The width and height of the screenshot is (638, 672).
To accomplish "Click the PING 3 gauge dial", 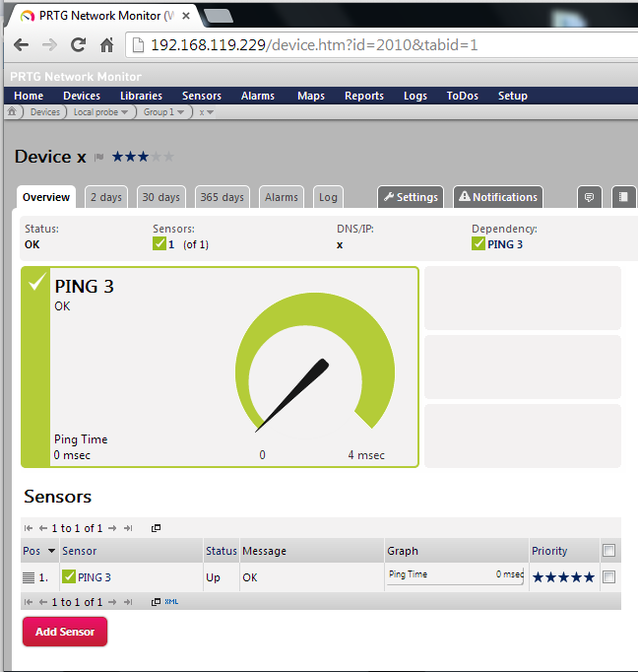I will pyautogui.click(x=315, y=365).
